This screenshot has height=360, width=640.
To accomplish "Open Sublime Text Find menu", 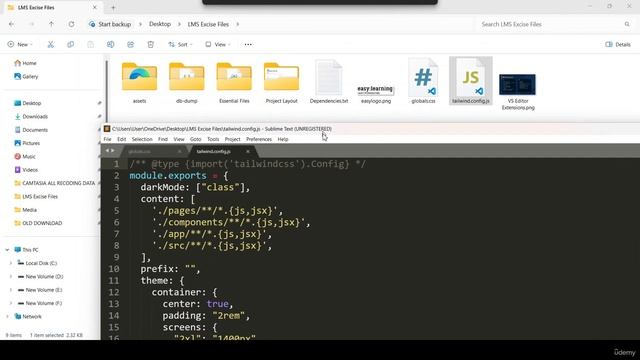I will pyautogui.click(x=163, y=139).
